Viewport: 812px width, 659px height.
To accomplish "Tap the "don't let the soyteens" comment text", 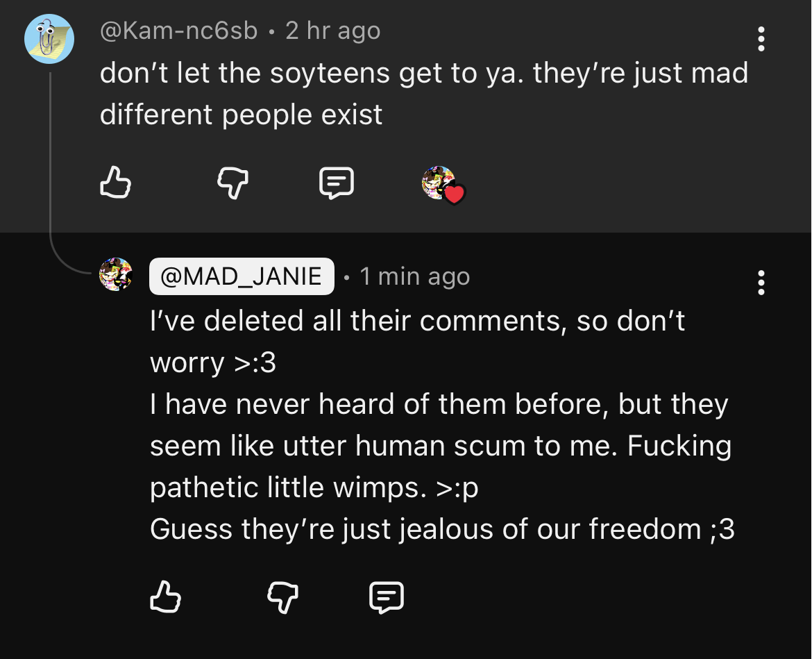I will click(423, 73).
